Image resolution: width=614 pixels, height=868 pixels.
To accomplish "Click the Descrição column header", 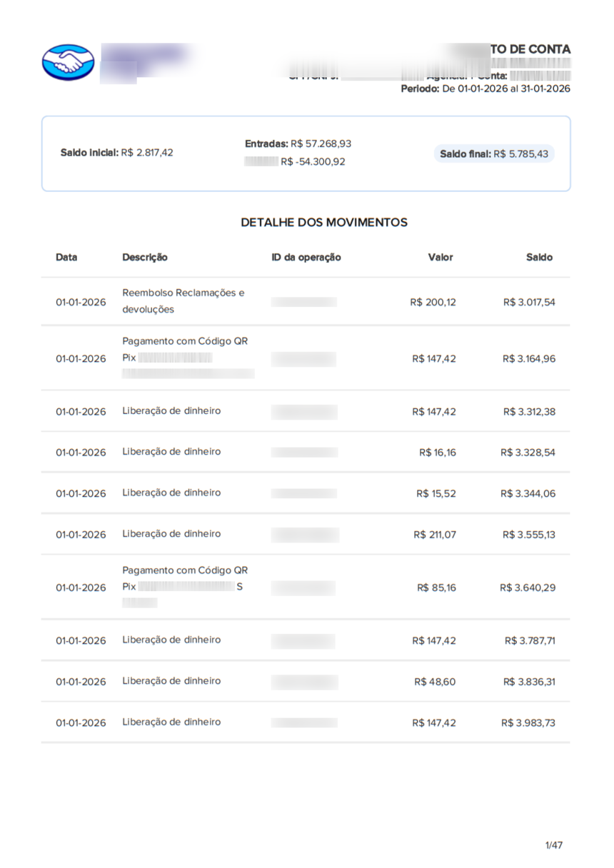I will [145, 257].
